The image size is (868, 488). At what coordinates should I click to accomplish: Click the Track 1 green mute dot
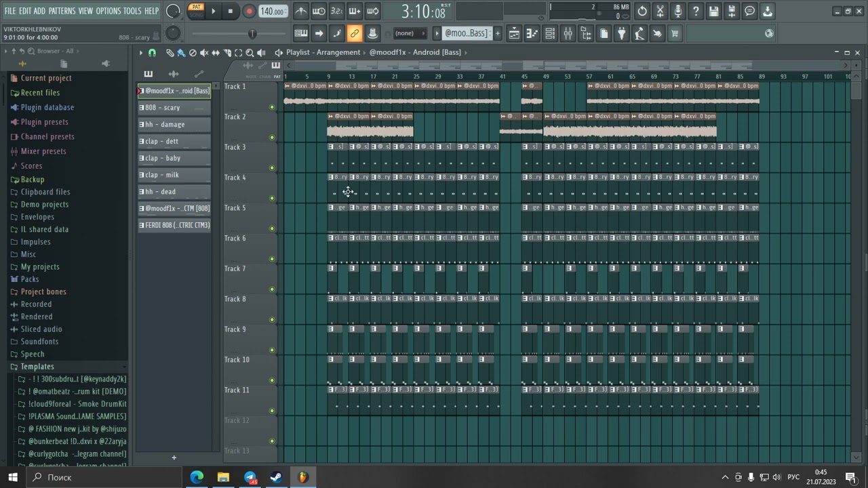[x=272, y=107]
